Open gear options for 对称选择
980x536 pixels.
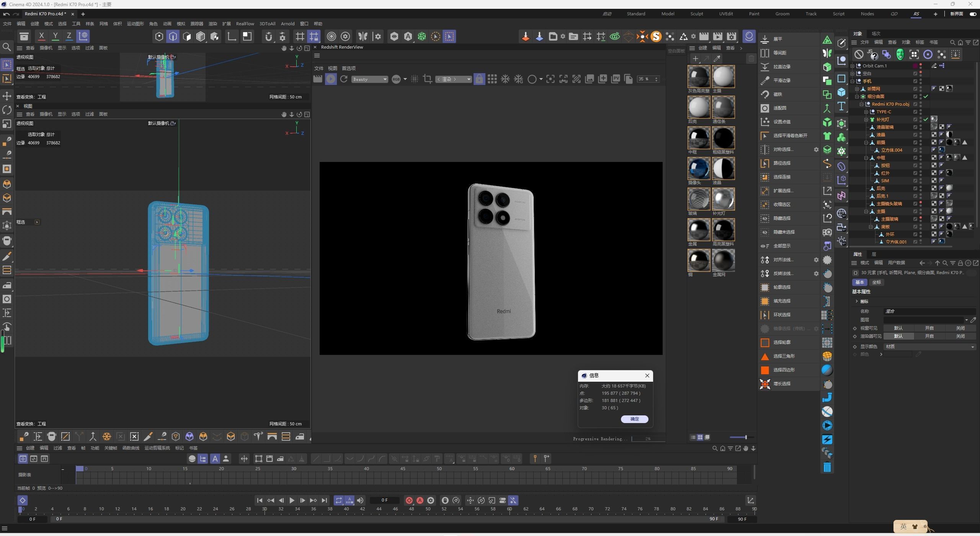[x=816, y=150]
